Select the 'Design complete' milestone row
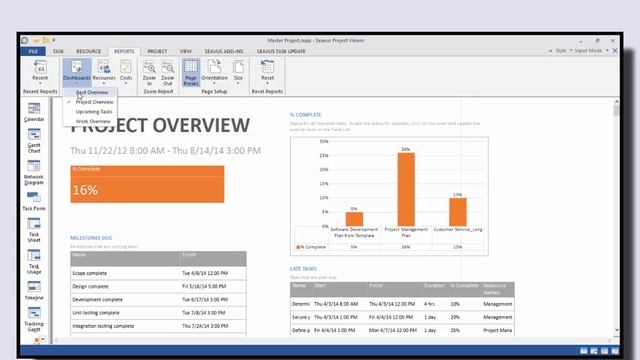640x360 pixels. coord(158,287)
